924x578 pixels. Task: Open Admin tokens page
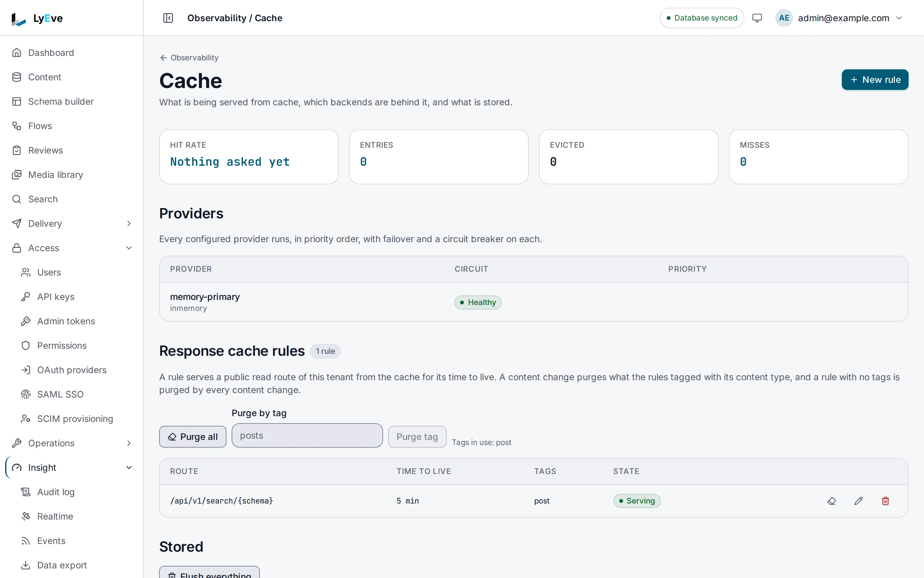tap(76, 321)
